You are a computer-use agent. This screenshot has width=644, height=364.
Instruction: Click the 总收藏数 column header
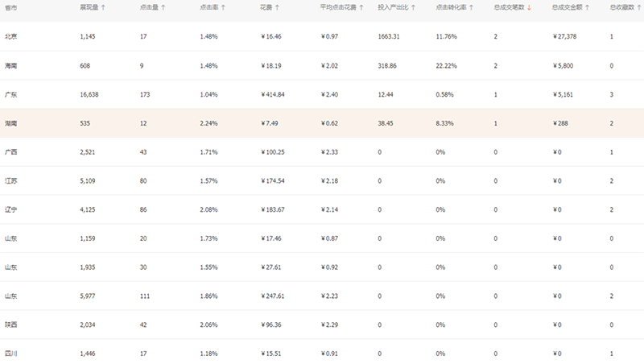(x=622, y=7)
